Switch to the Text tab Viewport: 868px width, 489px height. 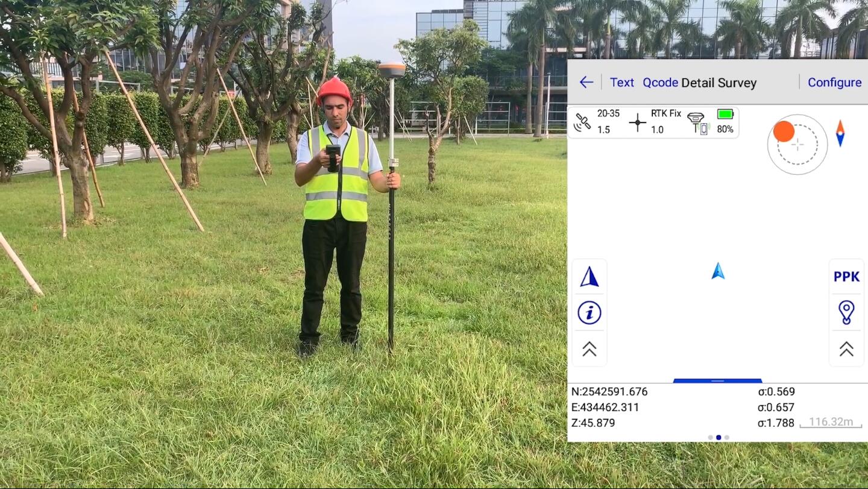(621, 83)
